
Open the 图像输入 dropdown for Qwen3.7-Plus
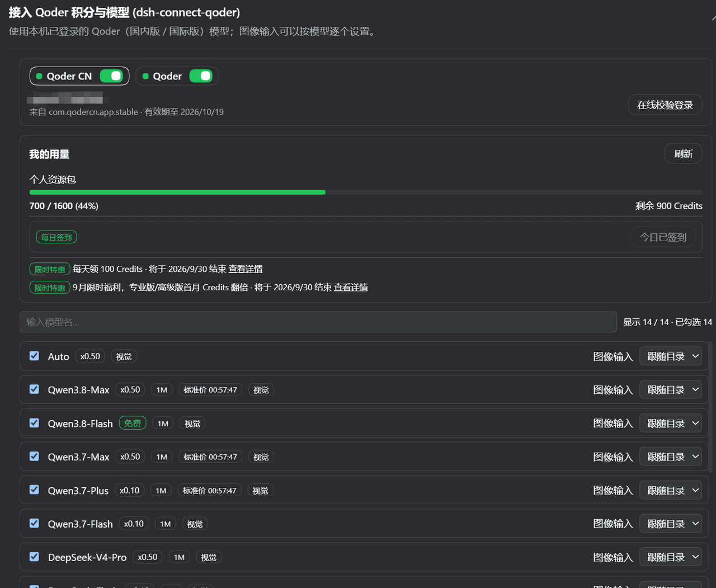671,491
